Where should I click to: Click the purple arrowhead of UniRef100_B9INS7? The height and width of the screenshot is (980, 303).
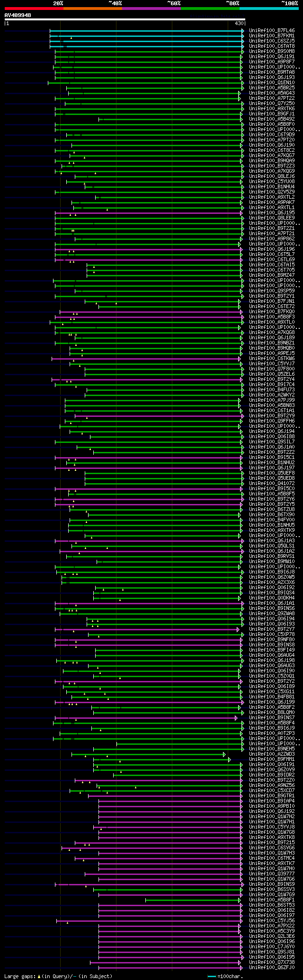point(236,718)
